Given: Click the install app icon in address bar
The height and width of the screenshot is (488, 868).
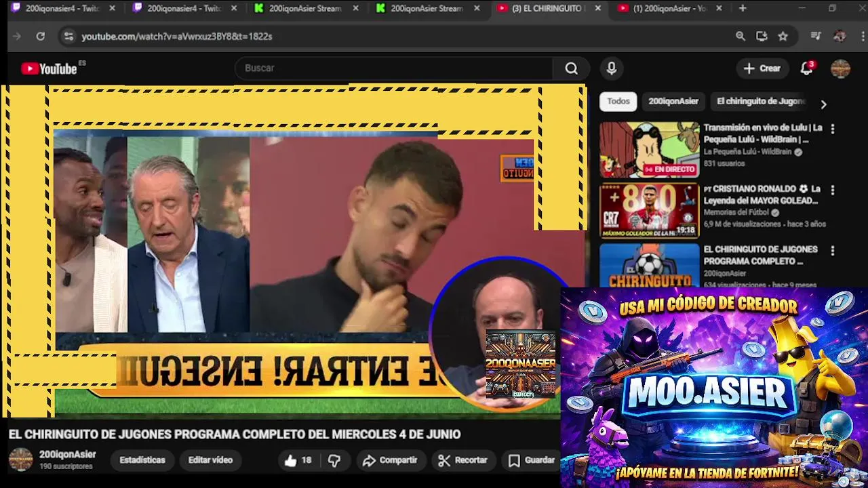Looking at the screenshot, I should point(762,37).
